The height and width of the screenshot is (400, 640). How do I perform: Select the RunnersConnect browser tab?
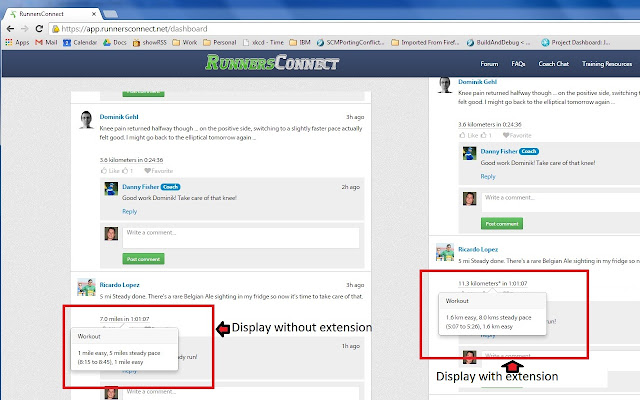pos(53,14)
